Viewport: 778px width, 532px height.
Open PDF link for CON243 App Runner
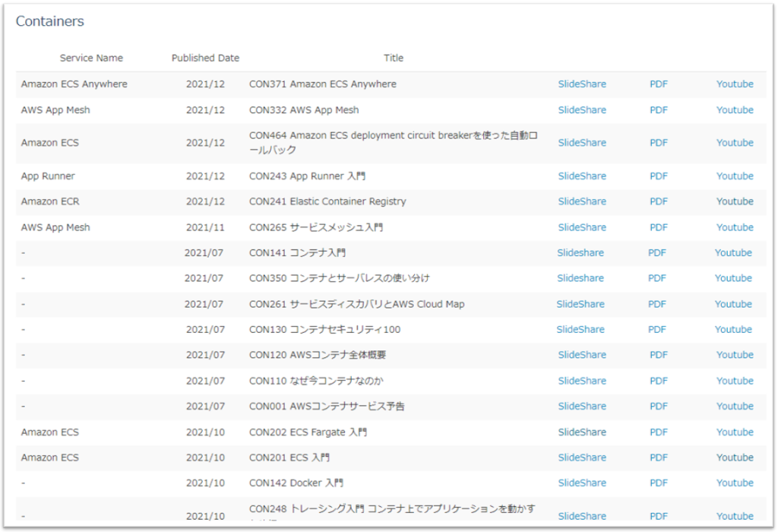tap(659, 176)
